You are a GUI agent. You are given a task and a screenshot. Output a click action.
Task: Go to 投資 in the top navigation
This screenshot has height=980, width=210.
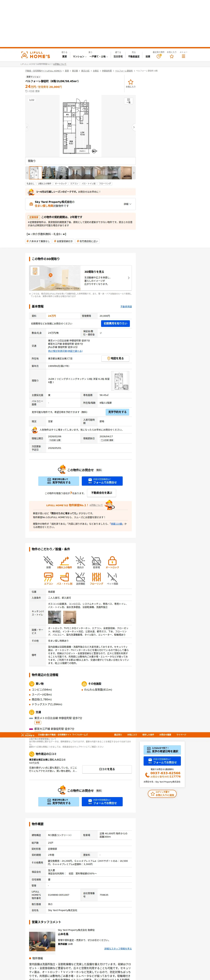148,57
